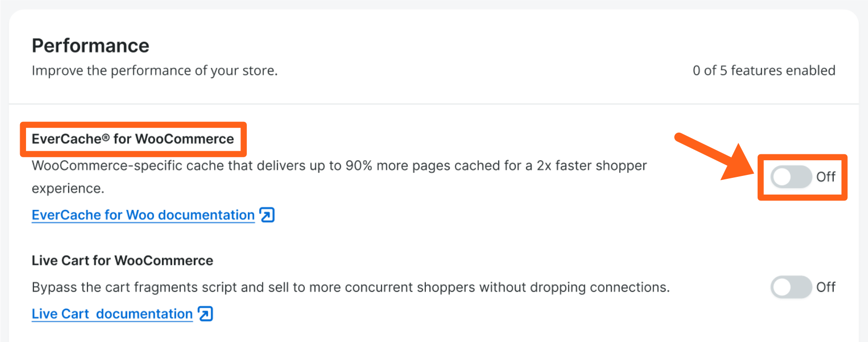Open the EverCache for Woo documentation link

[143, 215]
